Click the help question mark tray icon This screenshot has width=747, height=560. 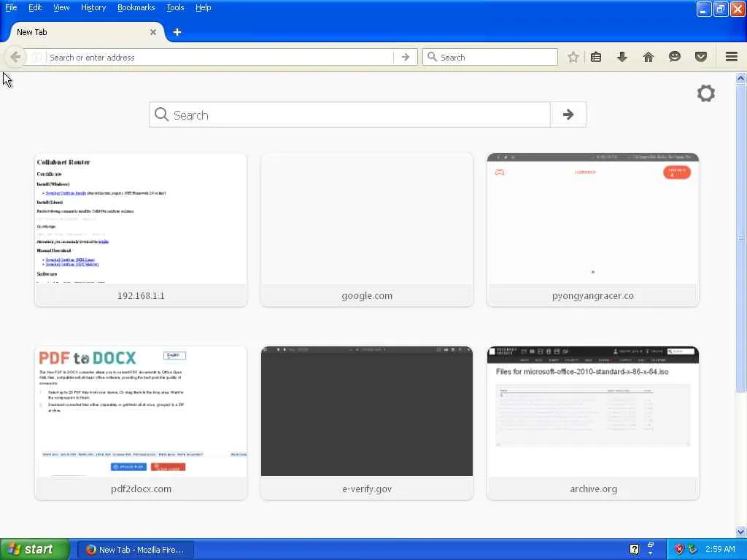point(634,550)
